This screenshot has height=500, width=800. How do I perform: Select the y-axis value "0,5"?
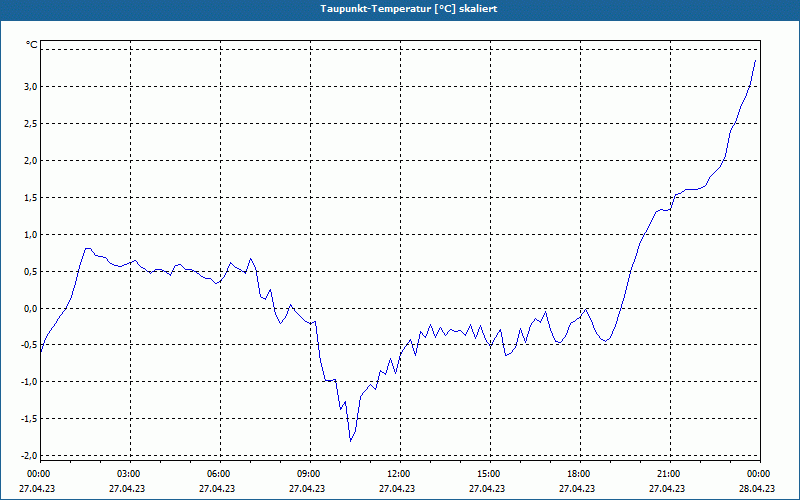click(x=32, y=271)
